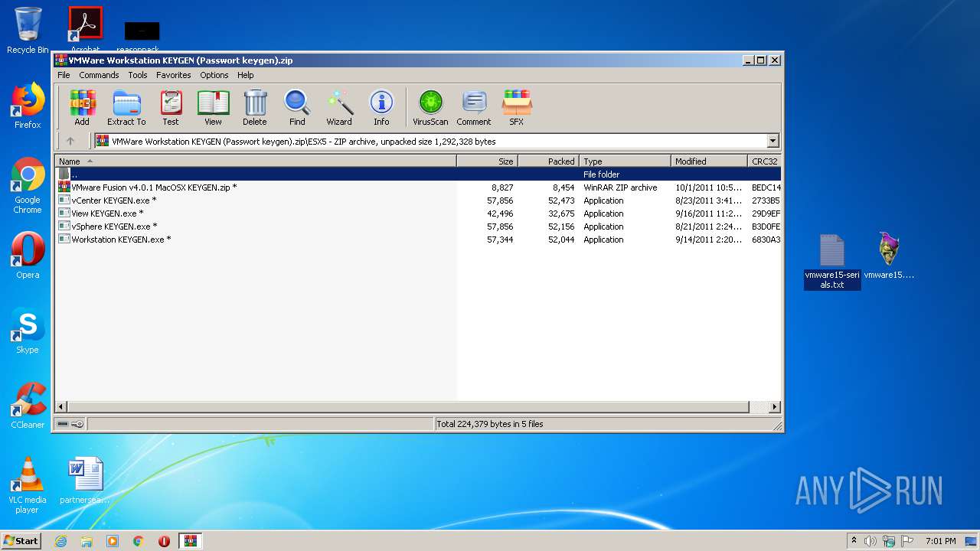
Task: Click the archive path address field
Action: (x=436, y=141)
